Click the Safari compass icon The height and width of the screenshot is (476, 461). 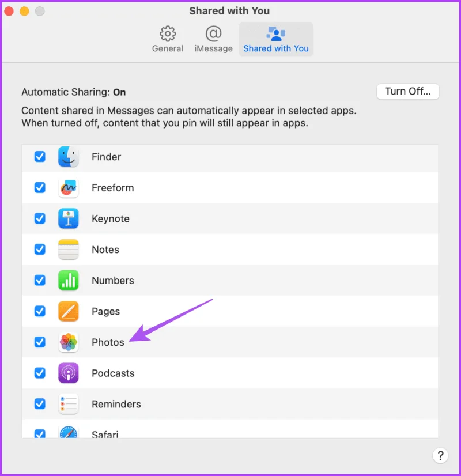coord(68,432)
